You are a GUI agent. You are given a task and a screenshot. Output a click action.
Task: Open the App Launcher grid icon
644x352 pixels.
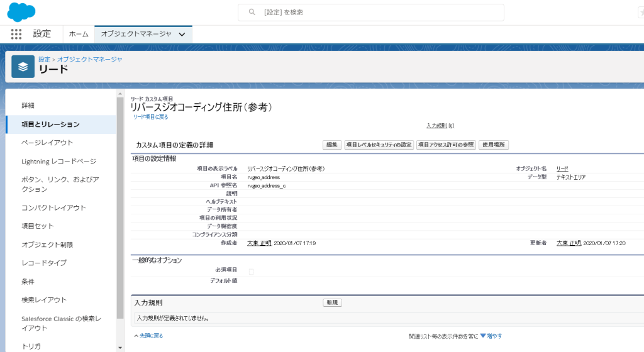click(16, 34)
